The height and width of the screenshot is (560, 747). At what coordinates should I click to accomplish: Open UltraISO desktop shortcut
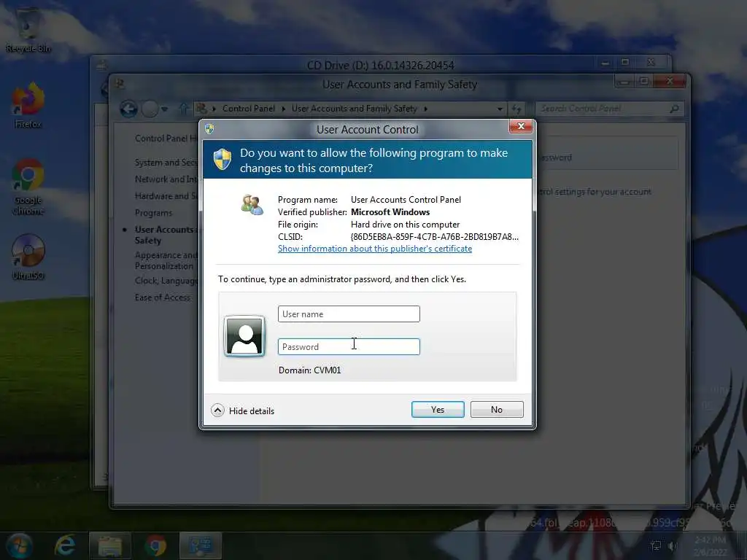point(28,257)
